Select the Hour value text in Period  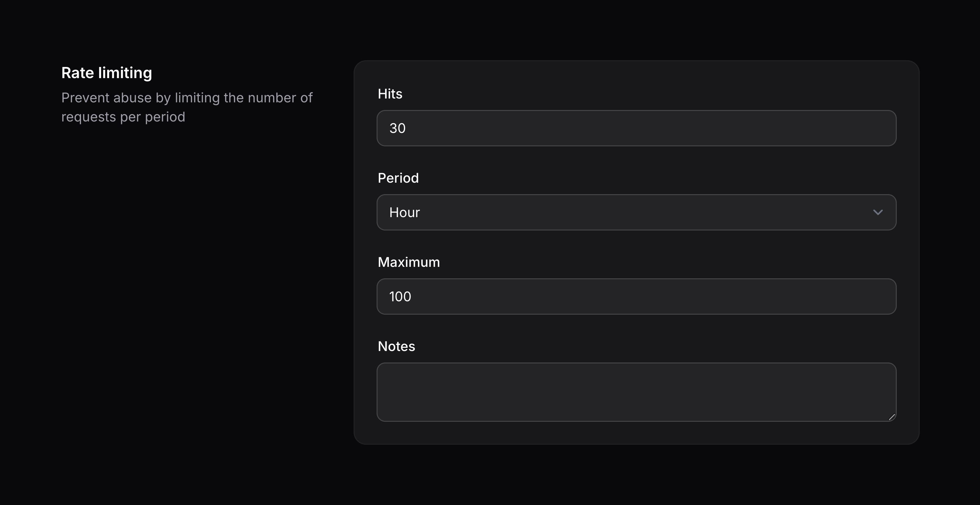tap(405, 212)
